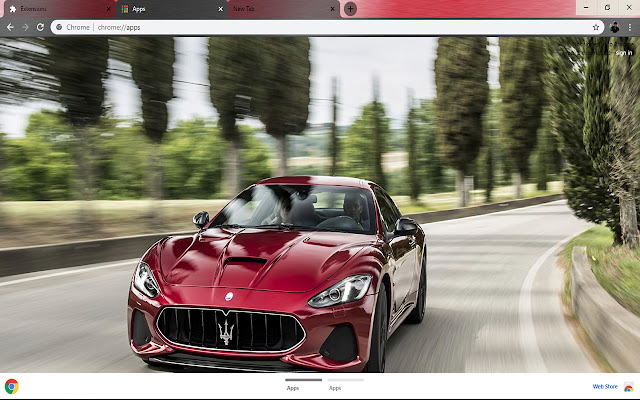640x400 pixels.
Task: Select the Apps browser tab
Action: point(171,9)
